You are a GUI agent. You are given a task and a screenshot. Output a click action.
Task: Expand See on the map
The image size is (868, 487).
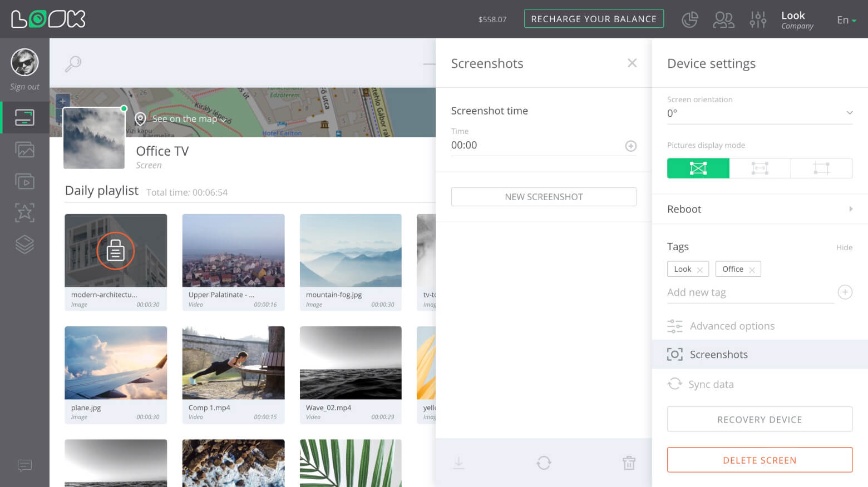[x=189, y=119]
